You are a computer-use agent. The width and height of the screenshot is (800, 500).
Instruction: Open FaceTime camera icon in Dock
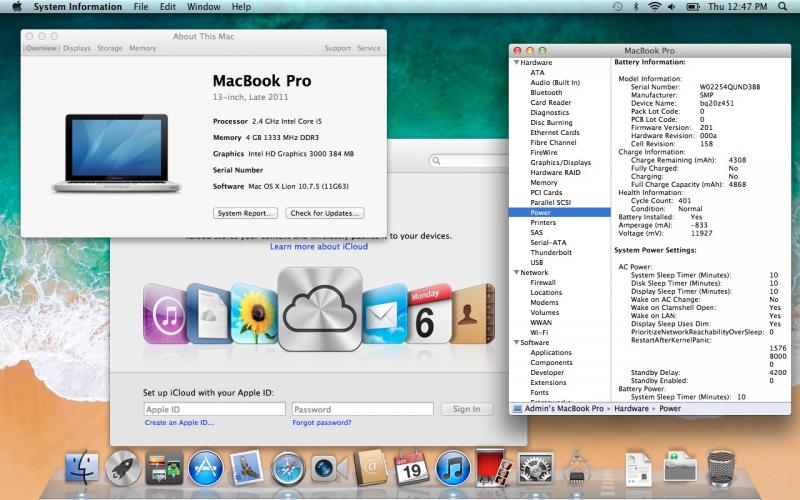329,468
